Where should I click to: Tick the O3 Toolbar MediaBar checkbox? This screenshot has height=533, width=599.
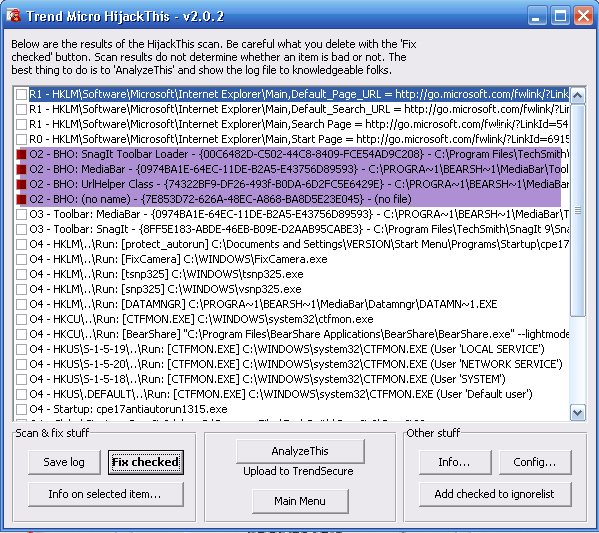(22, 214)
